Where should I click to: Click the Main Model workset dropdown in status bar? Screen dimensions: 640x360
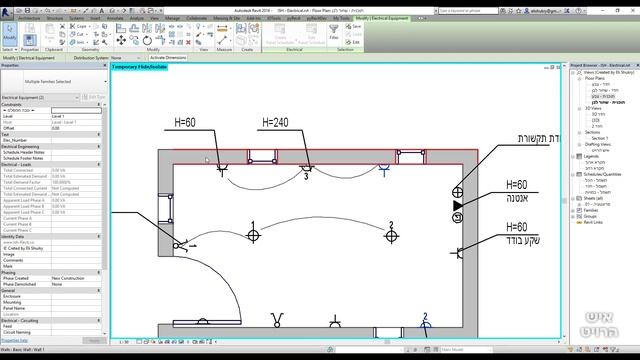(x=466, y=350)
